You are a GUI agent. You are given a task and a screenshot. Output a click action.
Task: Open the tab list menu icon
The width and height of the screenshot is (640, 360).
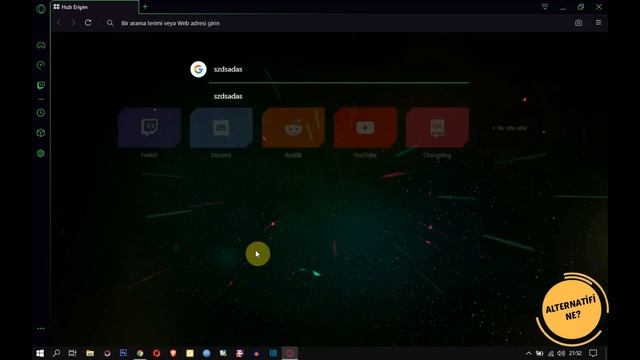[545, 7]
